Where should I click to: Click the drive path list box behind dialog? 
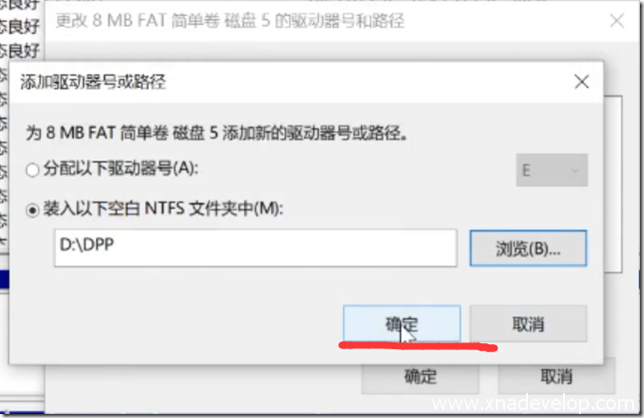tap(613, 184)
